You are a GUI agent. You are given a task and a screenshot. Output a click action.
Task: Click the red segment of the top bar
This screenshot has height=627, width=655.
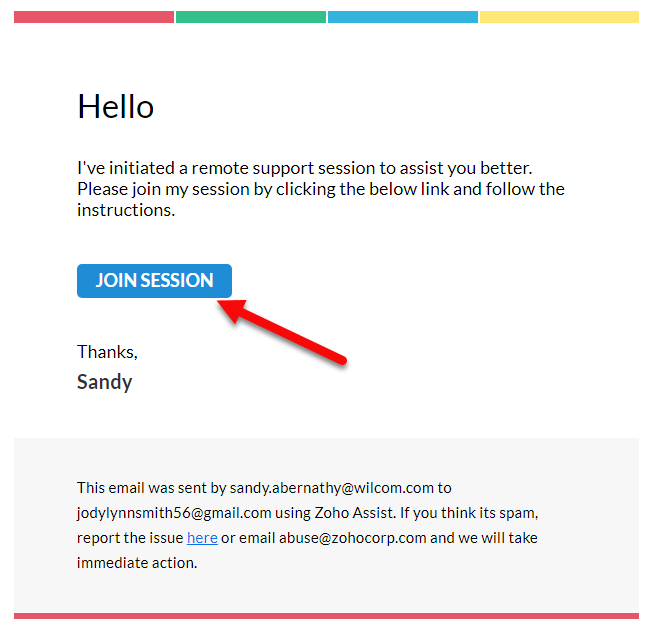pyautogui.click(x=94, y=17)
